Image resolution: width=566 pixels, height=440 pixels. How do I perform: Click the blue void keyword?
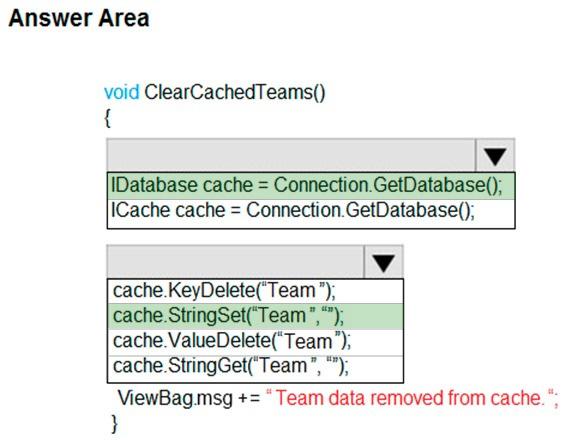click(121, 92)
